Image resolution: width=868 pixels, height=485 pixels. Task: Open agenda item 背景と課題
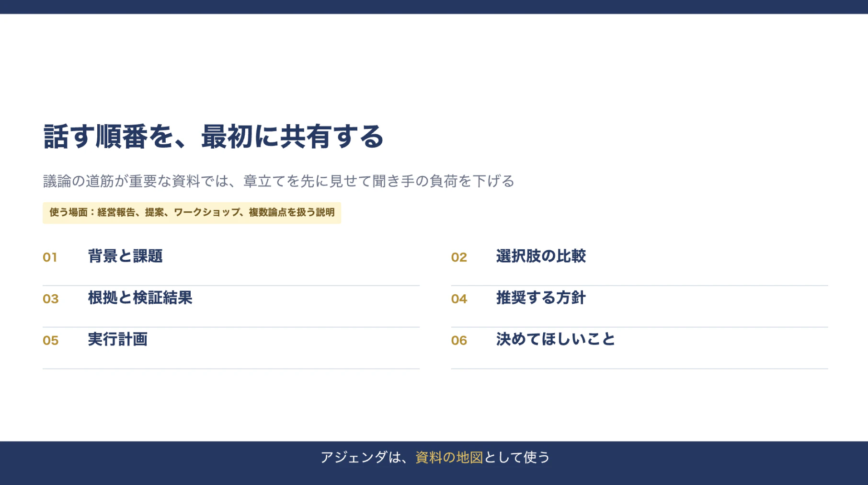126,256
